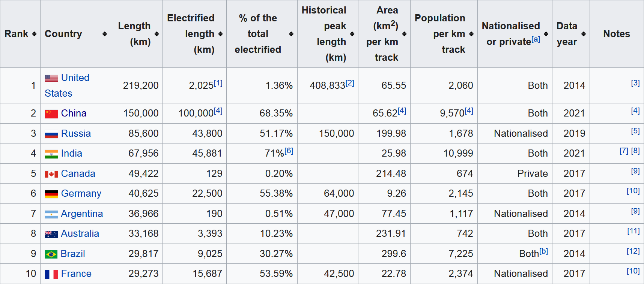
Task: Open reference [9] in Argentina notes
Action: [635, 211]
